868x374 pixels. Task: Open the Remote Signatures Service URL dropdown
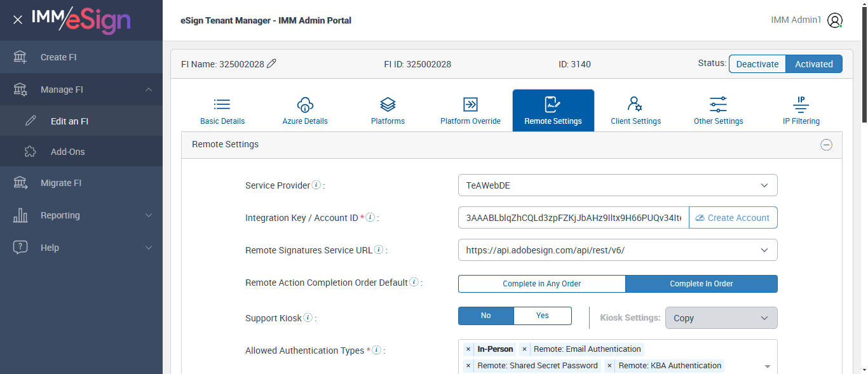tap(617, 250)
